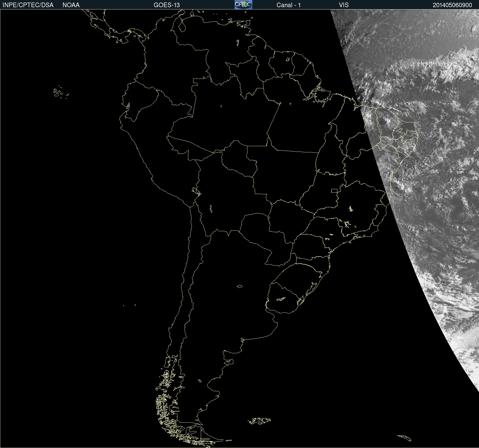Click the CPTEC logo in header
The image size is (479, 448).
[x=243, y=5]
